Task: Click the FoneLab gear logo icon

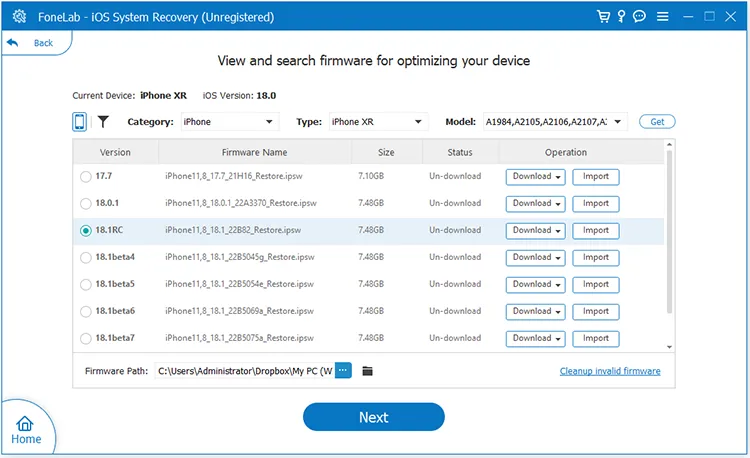Action: (20, 17)
